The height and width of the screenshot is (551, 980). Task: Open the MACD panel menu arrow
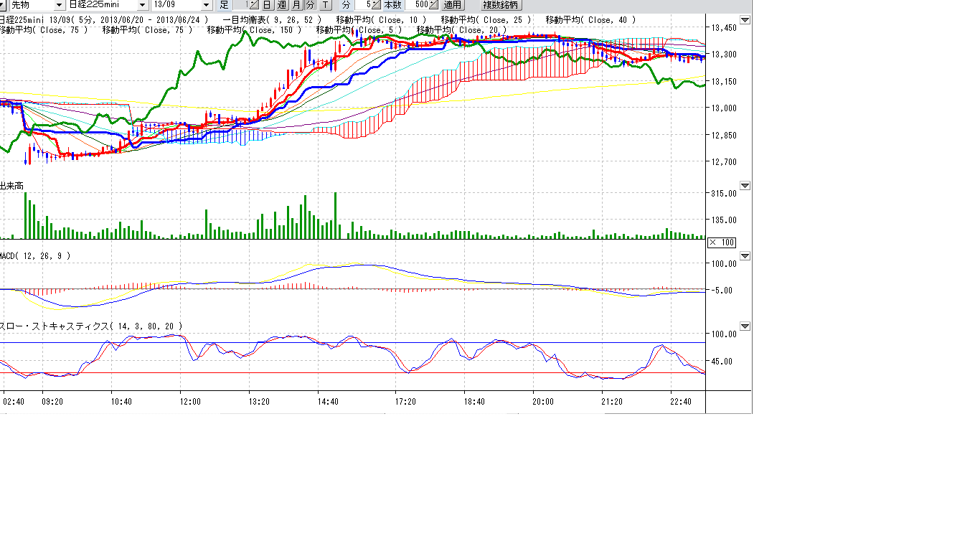[x=745, y=256]
